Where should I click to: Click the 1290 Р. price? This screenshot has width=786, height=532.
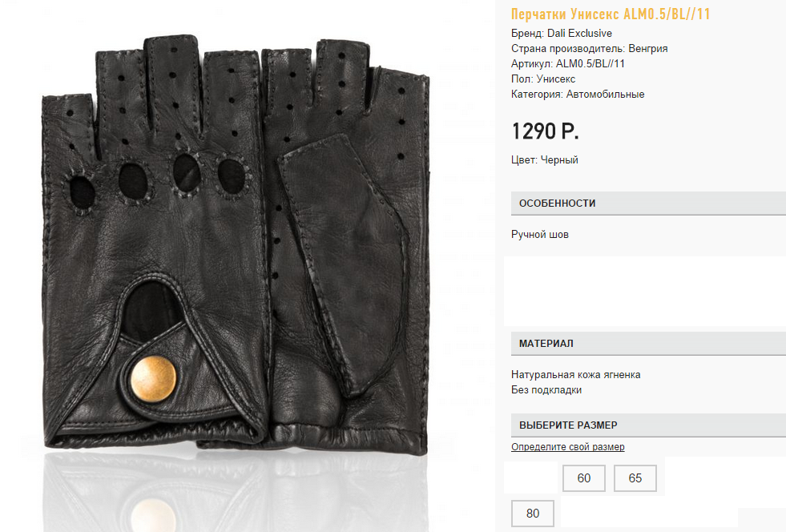(x=545, y=131)
